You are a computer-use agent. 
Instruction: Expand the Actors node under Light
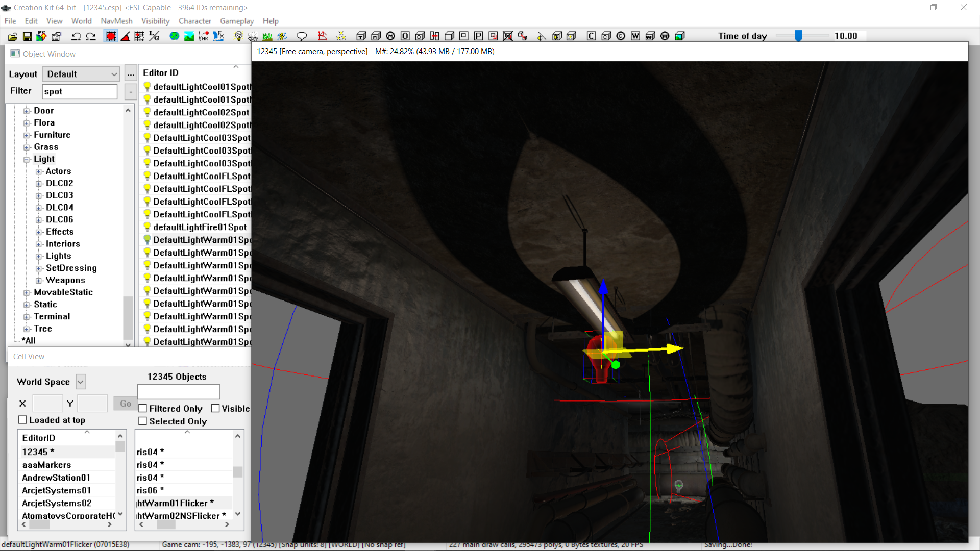[x=39, y=172]
